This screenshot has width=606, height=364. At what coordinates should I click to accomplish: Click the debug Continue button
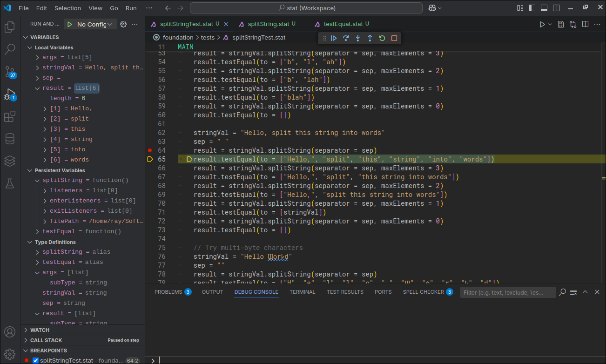tap(334, 38)
